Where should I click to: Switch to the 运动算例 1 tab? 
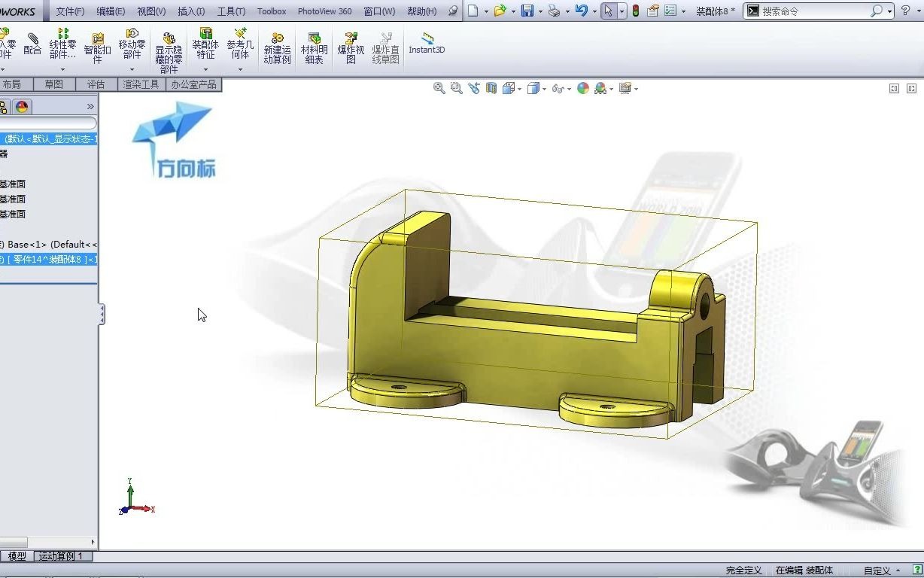tap(62, 556)
